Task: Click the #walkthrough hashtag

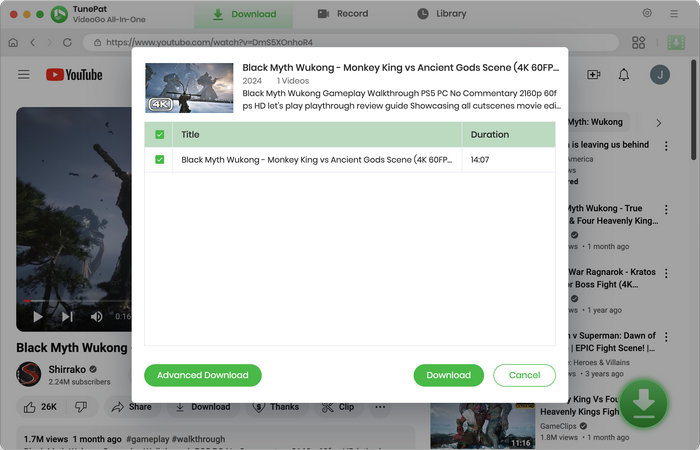Action: click(x=198, y=439)
